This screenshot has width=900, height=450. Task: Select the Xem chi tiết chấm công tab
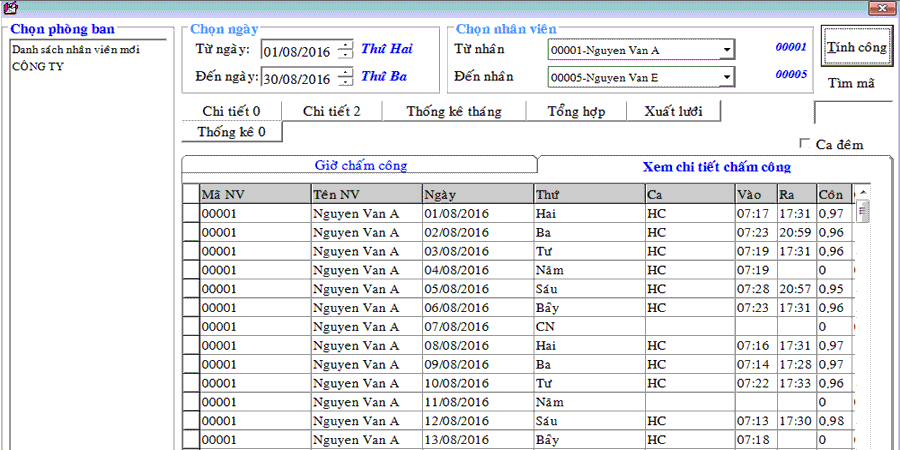coord(717,167)
